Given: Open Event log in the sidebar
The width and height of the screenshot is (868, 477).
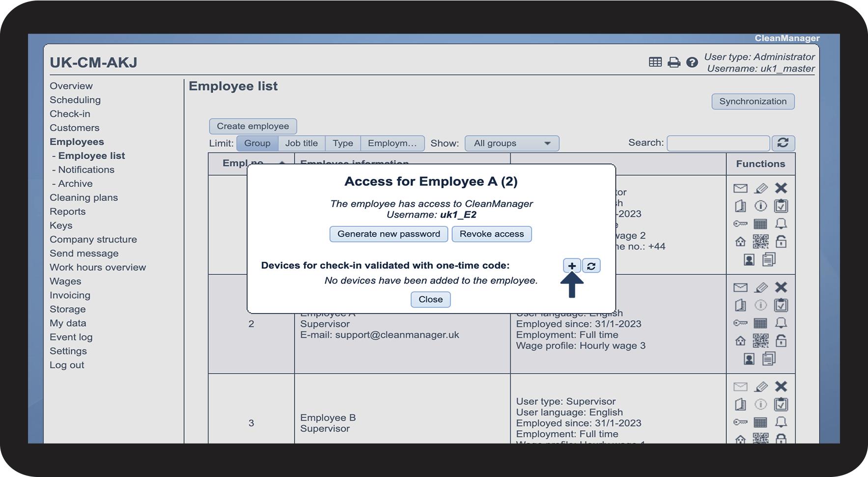Looking at the screenshot, I should (x=71, y=337).
